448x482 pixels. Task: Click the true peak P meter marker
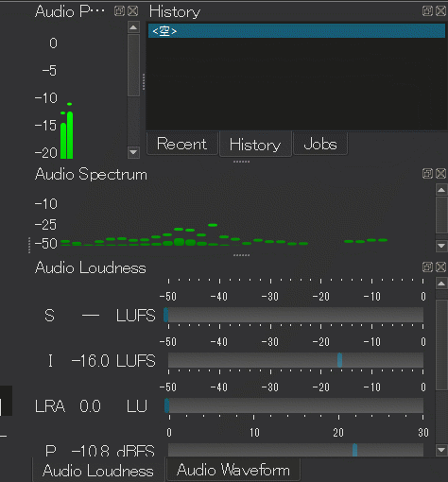click(354, 450)
